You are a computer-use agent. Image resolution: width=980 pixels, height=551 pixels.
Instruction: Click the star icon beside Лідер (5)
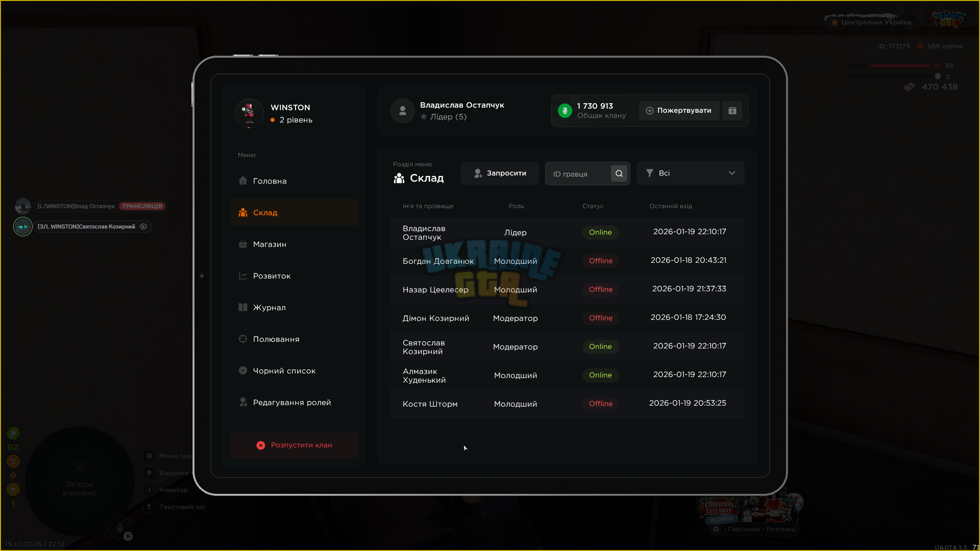pyautogui.click(x=424, y=117)
